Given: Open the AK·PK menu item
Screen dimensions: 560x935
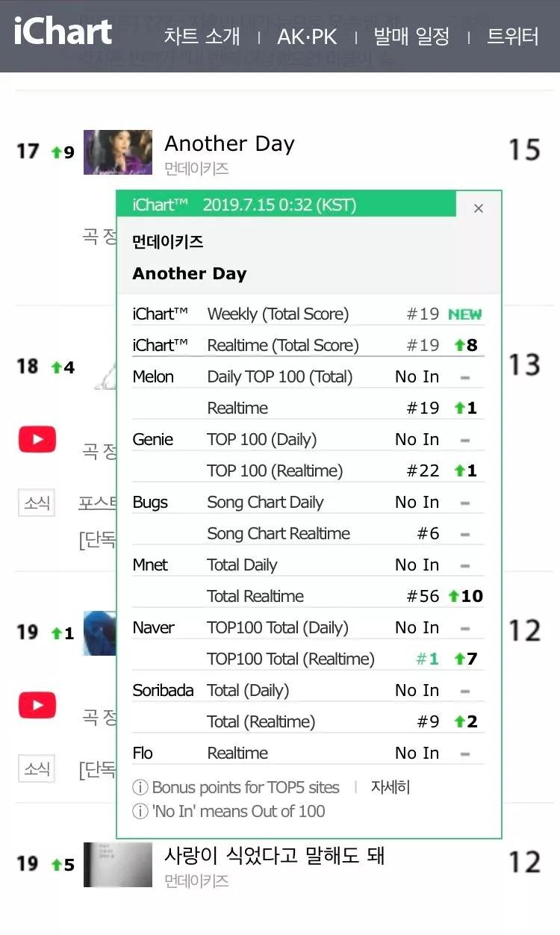Looking at the screenshot, I should click(x=307, y=36).
